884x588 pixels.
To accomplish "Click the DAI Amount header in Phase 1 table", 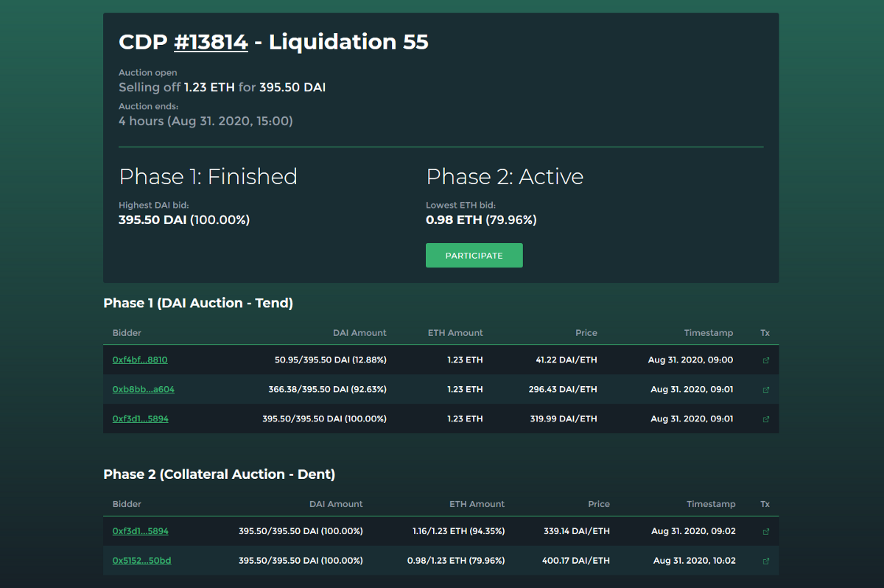I will pos(359,333).
